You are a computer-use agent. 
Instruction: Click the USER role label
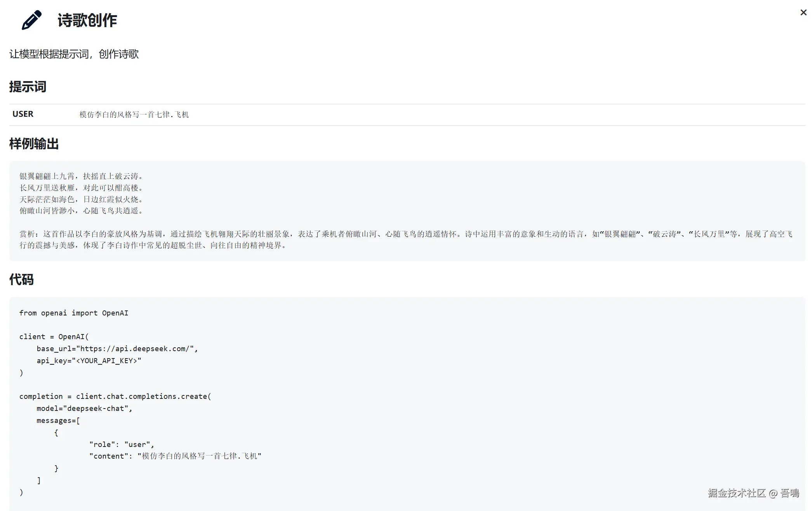[23, 114]
